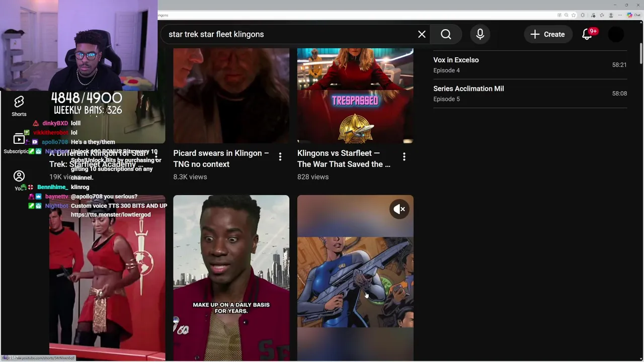Image resolution: width=644 pixels, height=362 pixels.
Task: Open Picard swears in Klingon video title
Action: pos(221,158)
